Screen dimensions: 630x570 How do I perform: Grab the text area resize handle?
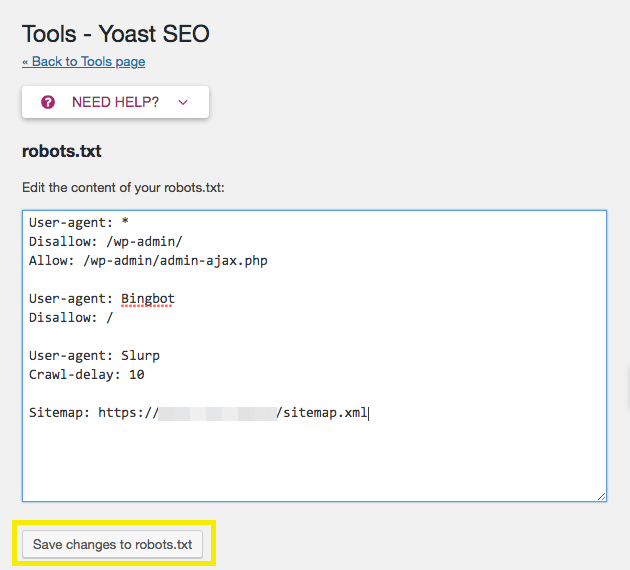pyautogui.click(x=600, y=495)
